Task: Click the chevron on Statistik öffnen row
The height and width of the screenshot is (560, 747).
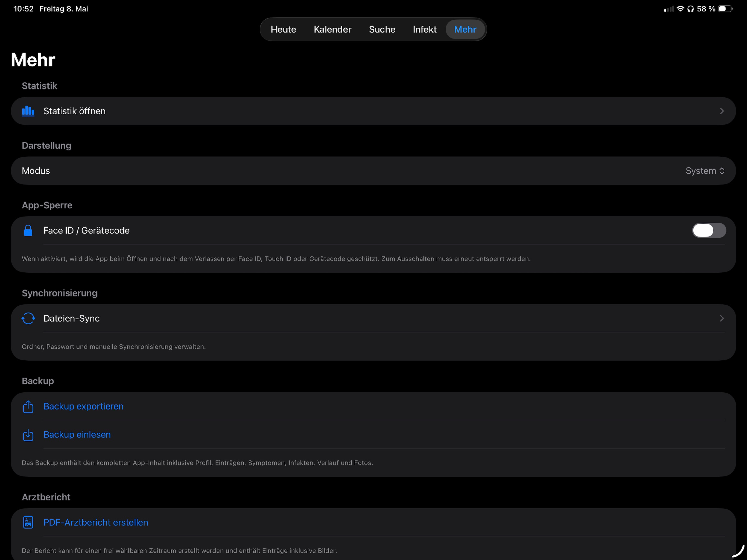Action: pos(722,111)
